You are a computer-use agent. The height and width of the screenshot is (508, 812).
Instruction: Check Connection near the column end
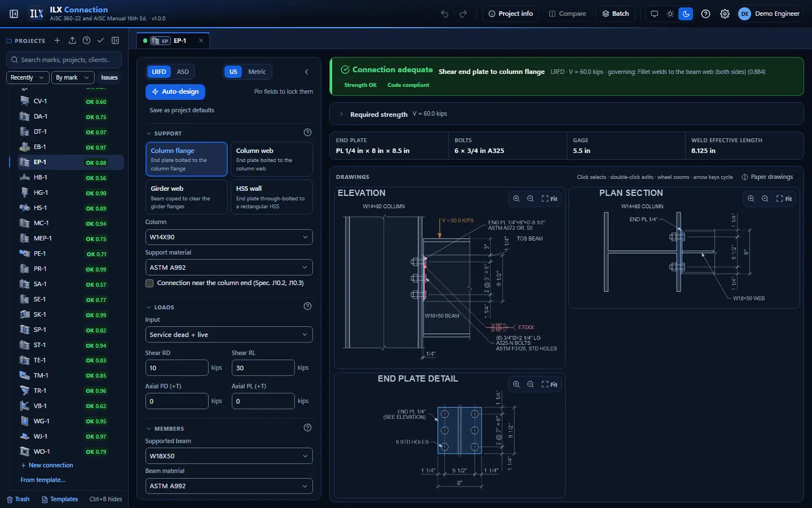coord(149,283)
